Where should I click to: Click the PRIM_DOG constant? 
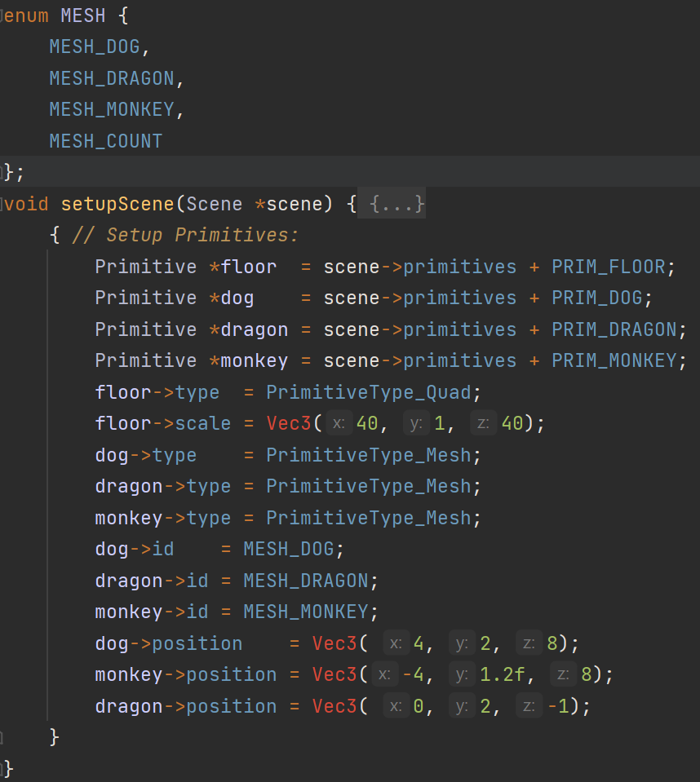tap(596, 298)
